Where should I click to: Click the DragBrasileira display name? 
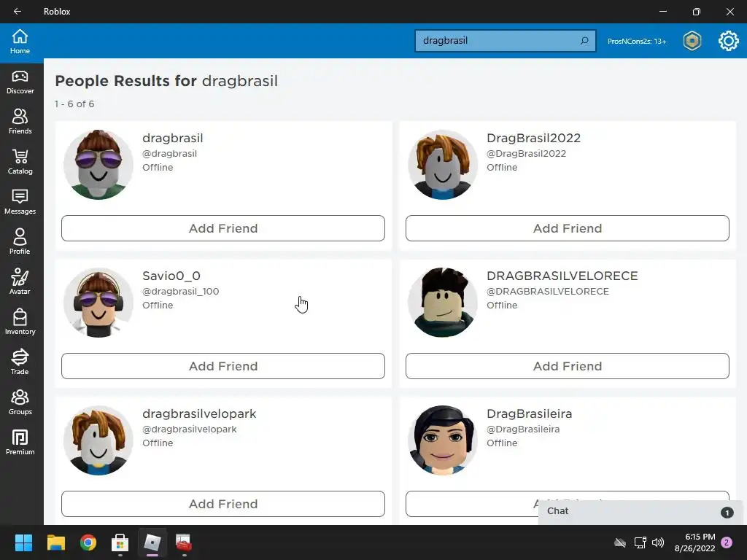point(530,414)
